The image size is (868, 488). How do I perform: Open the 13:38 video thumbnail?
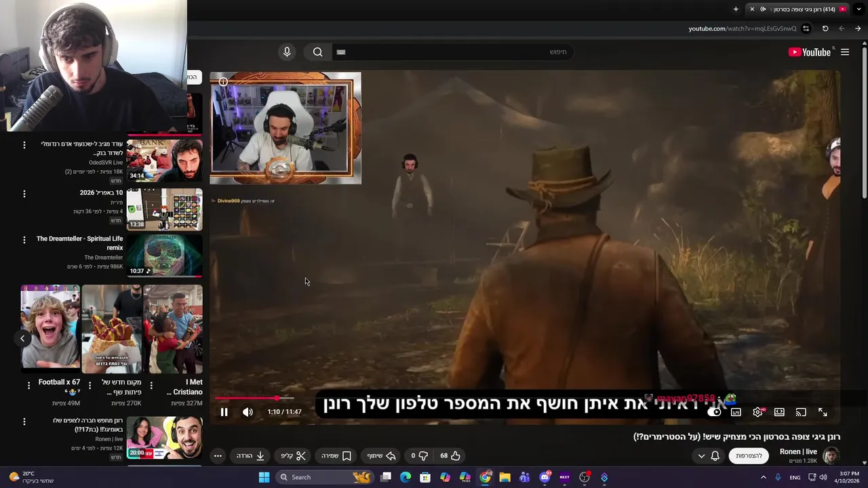click(164, 209)
